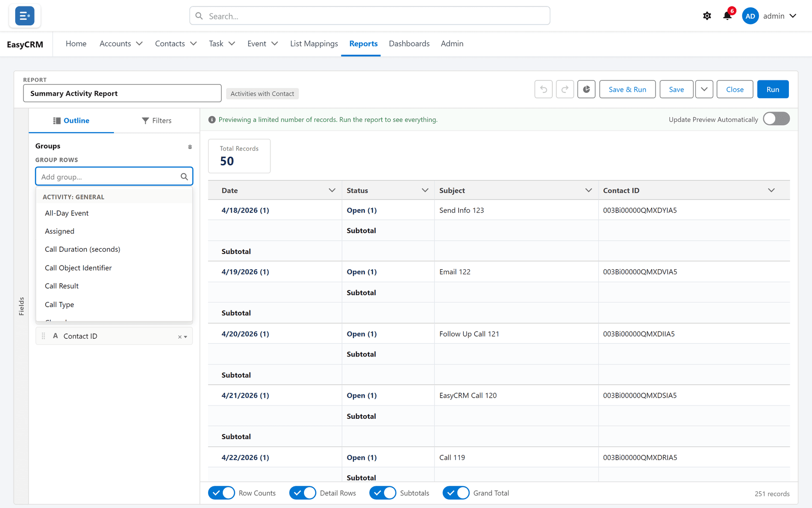Screen dimensions: 812x508
Task: Click the search icon in Add group field
Action: click(x=184, y=176)
